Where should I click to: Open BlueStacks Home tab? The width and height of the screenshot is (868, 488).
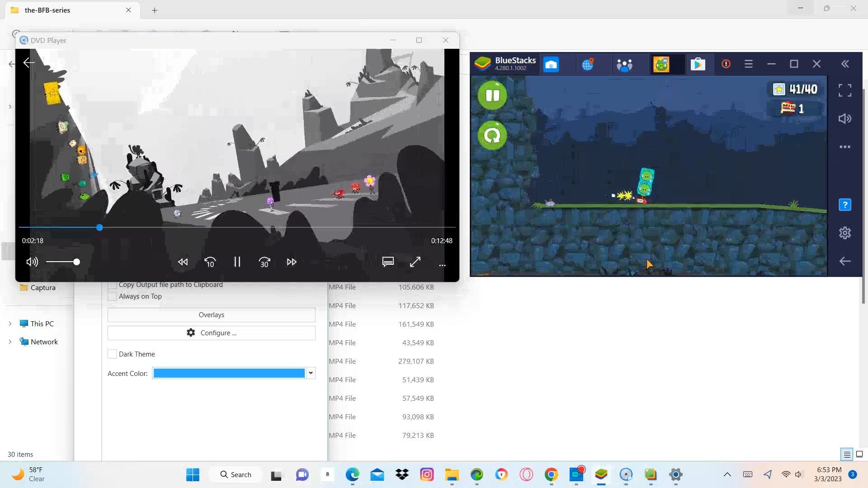point(551,64)
